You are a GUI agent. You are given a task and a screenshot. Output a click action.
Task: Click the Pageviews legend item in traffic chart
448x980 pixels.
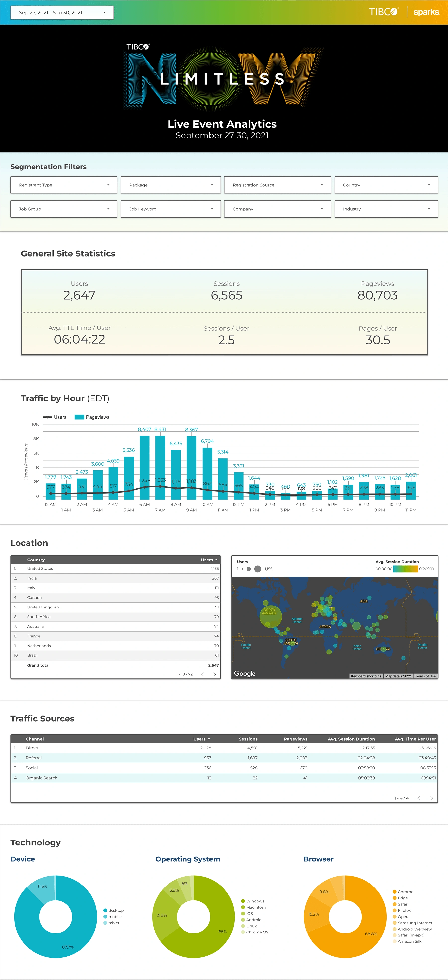92,417
